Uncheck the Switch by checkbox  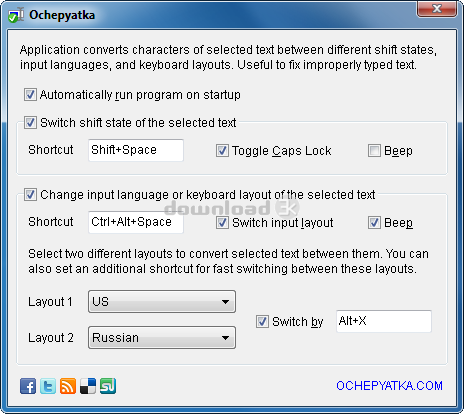262,322
